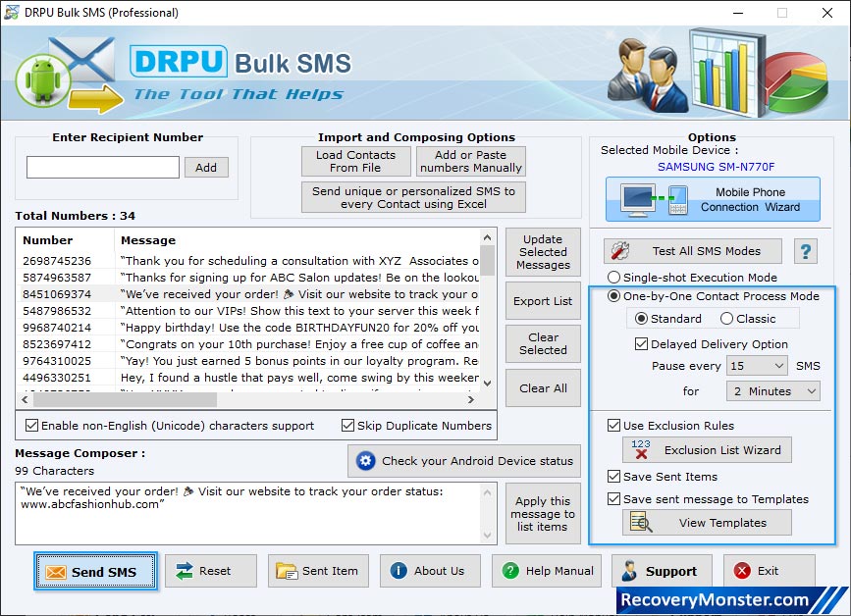This screenshot has width=851, height=616.
Task: Open View Templates
Action: point(707,523)
